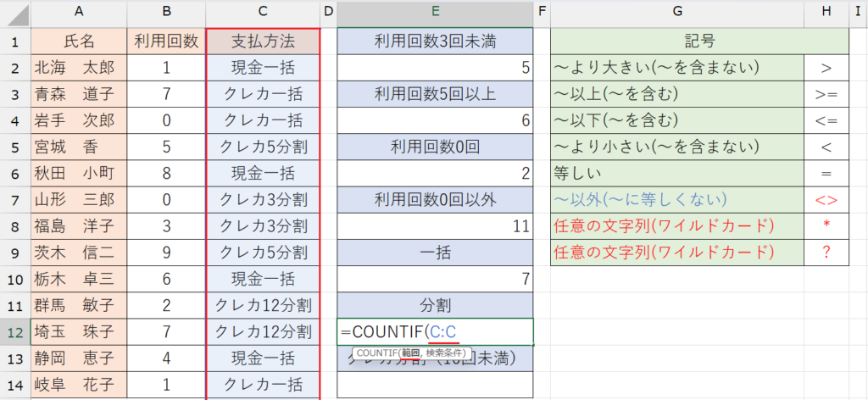Viewport: 868px width, 400px height.
Task: Select the cell 宮城 香
Action: click(x=79, y=147)
